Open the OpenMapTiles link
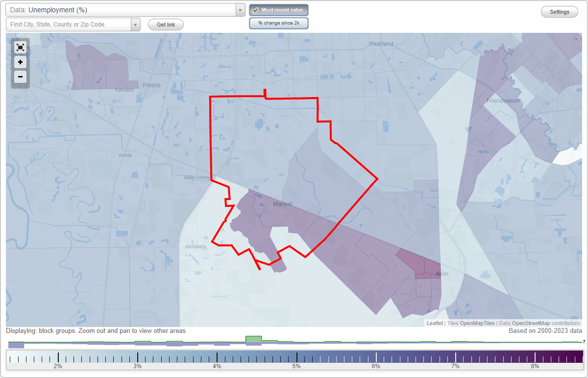Image resolution: width=588 pixels, height=378 pixels. (x=472, y=323)
